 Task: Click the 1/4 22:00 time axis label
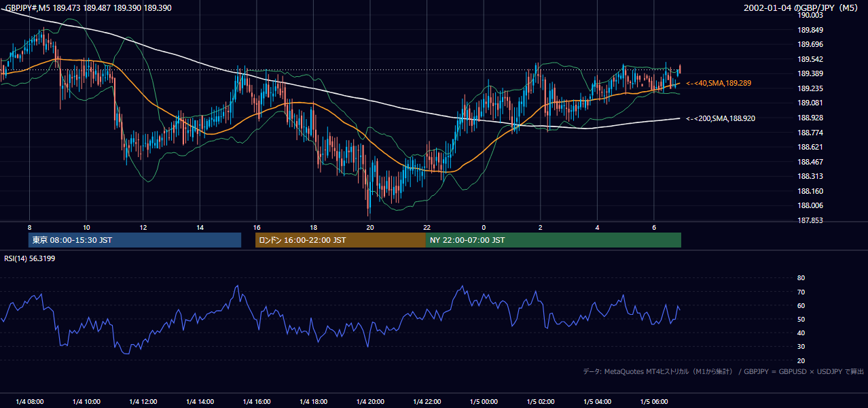(x=427, y=402)
